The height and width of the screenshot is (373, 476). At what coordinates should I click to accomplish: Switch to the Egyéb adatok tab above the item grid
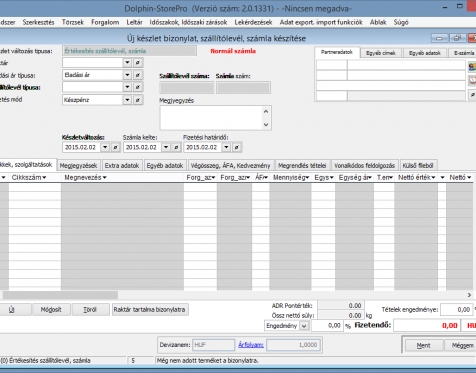165,165
